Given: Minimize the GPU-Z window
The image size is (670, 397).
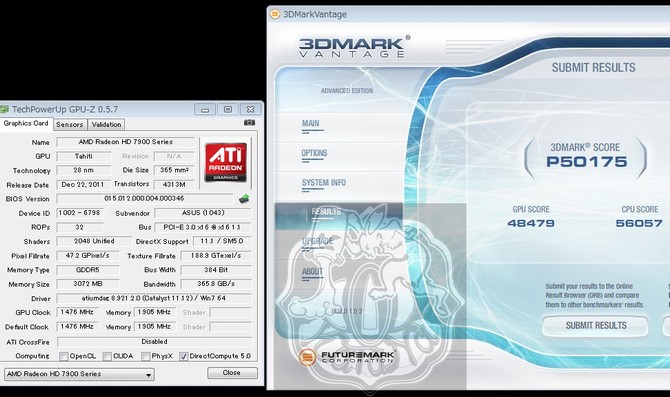Looking at the screenshot, I should (x=205, y=109).
